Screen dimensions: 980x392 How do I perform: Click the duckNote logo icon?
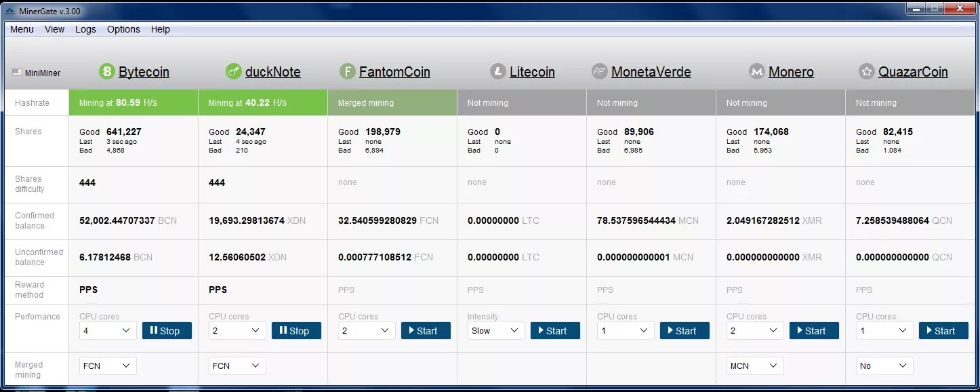tap(233, 71)
